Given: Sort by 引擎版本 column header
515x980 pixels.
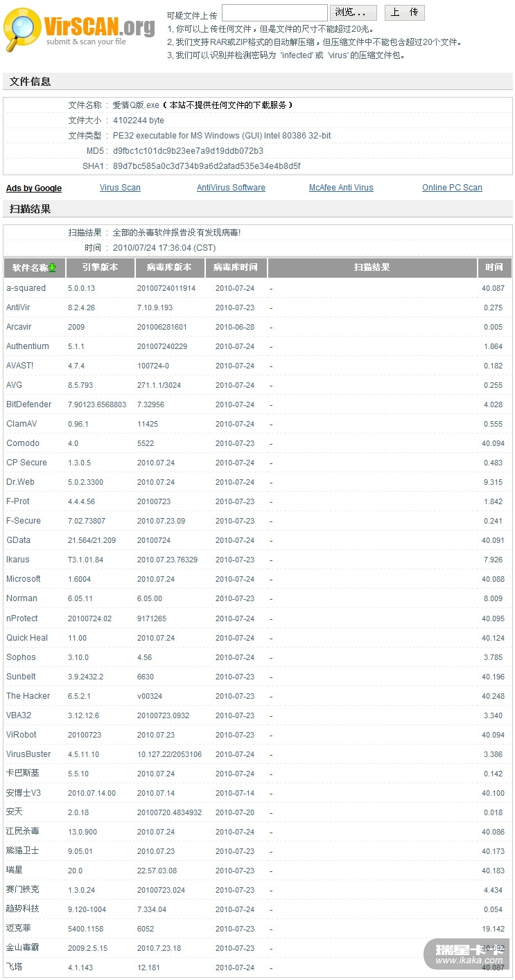Looking at the screenshot, I should (x=100, y=267).
